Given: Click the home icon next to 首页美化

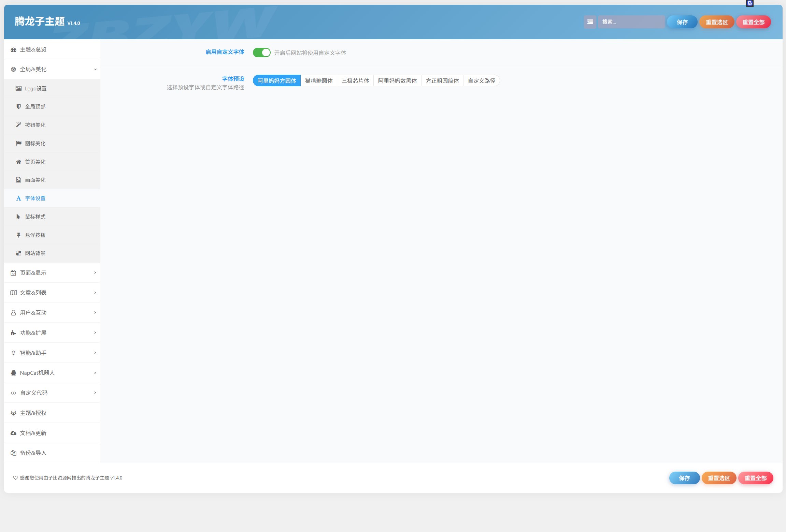Looking at the screenshot, I should click(x=19, y=162).
